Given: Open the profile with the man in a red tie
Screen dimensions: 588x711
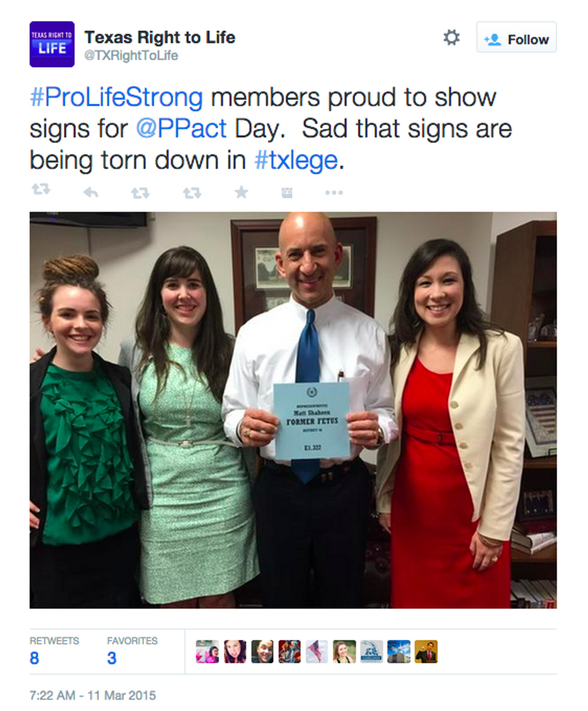Looking at the screenshot, I should point(426,652).
